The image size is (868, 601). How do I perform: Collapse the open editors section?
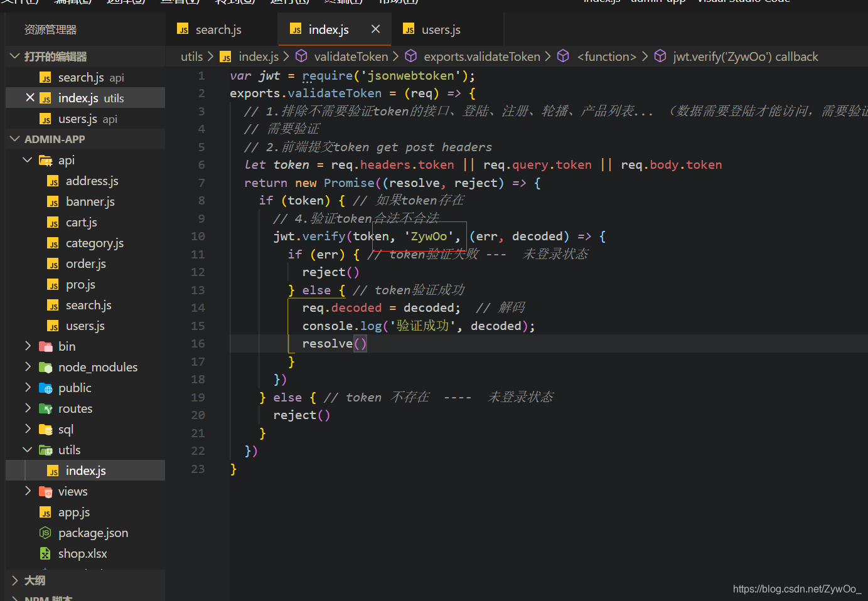(15, 56)
